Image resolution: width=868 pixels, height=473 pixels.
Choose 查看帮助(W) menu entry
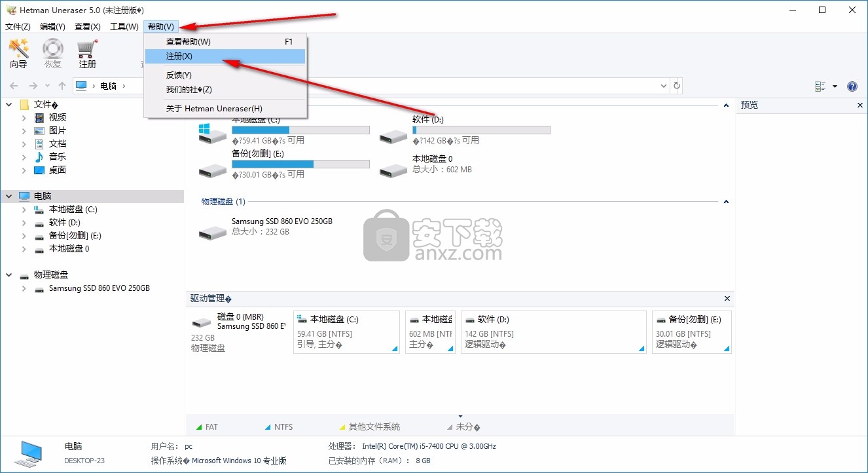tap(225, 41)
